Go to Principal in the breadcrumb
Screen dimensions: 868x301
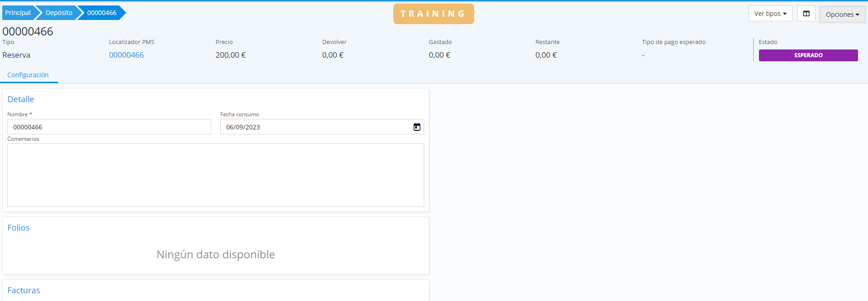click(x=18, y=13)
